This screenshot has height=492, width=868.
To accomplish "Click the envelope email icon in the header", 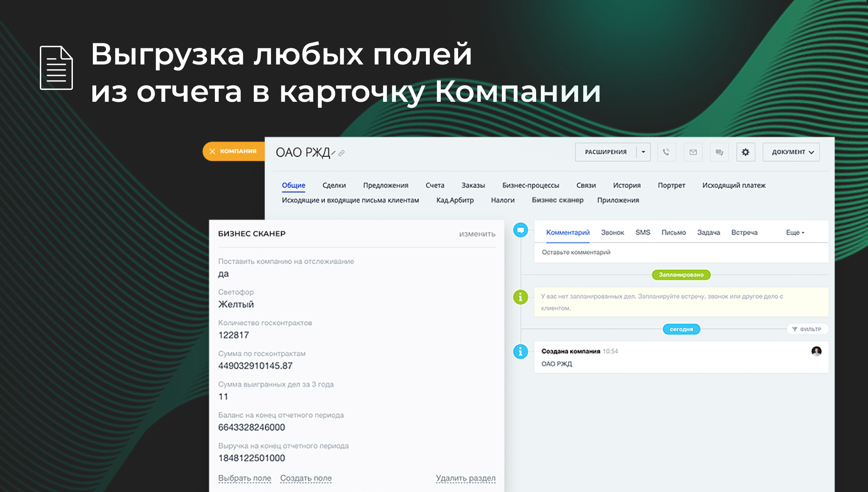I will (x=693, y=152).
